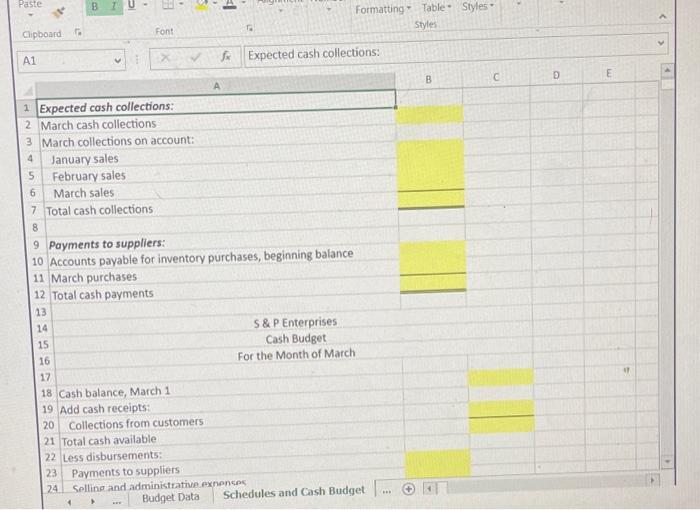Show more sheets after Schedules tab
The width and height of the screenshot is (700, 510).
click(387, 491)
